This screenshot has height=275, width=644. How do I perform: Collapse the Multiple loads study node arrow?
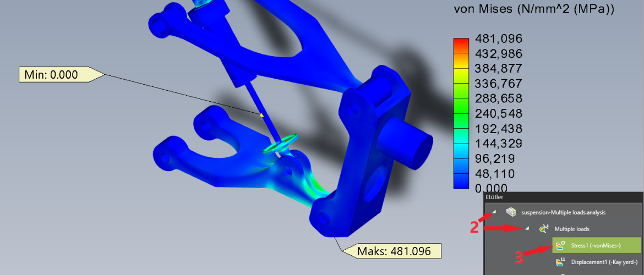tap(527, 228)
